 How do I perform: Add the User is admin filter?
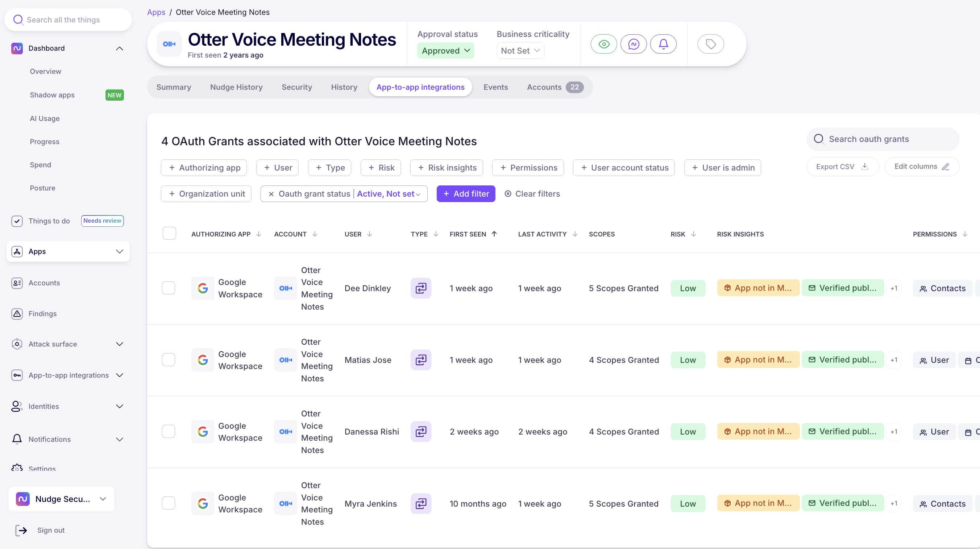pyautogui.click(x=722, y=168)
